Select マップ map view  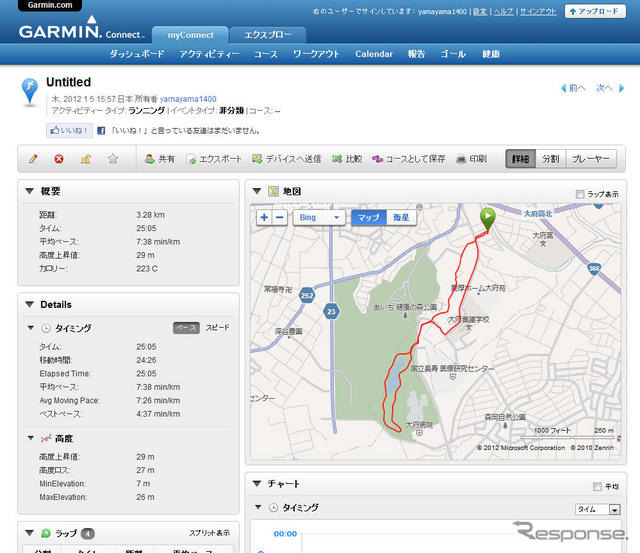(369, 218)
